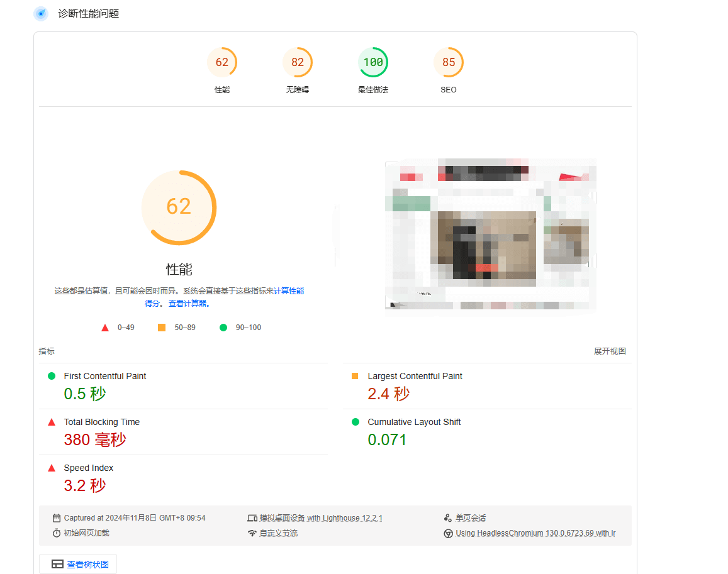Expand the metrics view via 展开视图
Image resolution: width=728 pixels, height=574 pixels.
point(610,351)
